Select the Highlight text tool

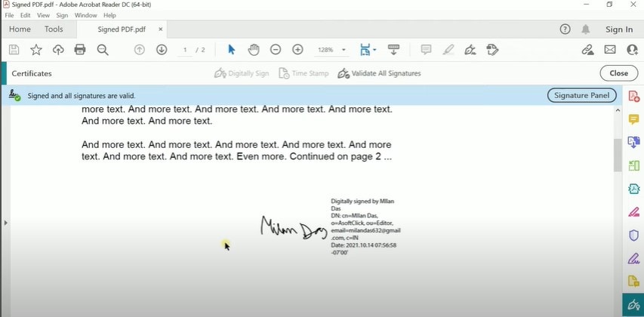448,50
